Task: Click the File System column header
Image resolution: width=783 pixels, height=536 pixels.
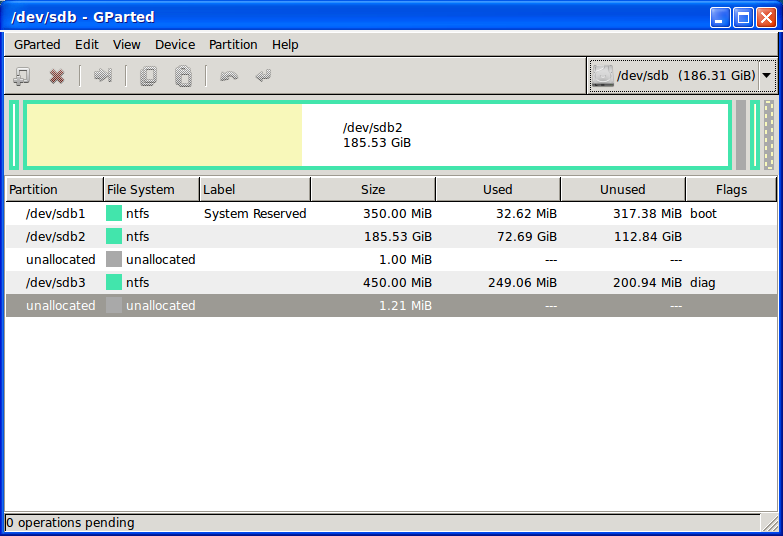Action: click(x=150, y=189)
